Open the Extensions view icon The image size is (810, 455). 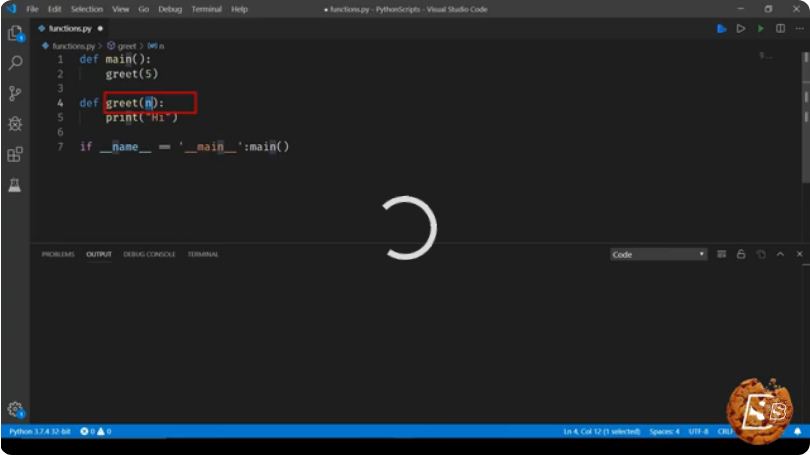point(15,154)
